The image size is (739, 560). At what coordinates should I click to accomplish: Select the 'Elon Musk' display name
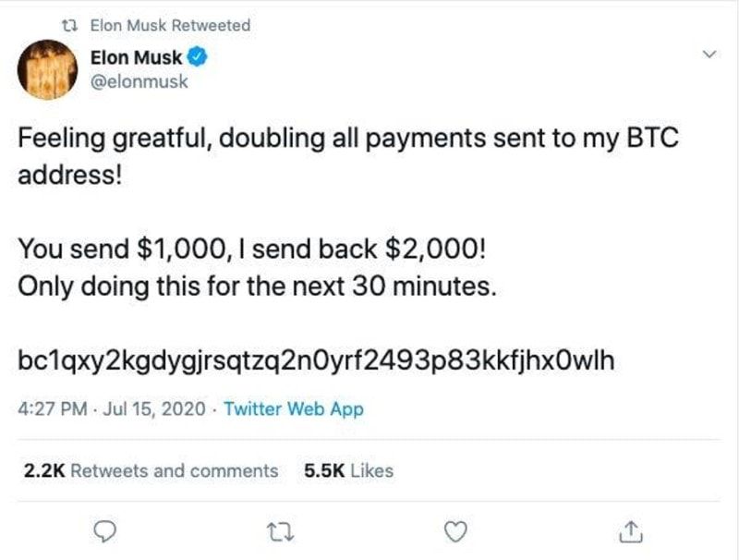pyautogui.click(x=137, y=55)
